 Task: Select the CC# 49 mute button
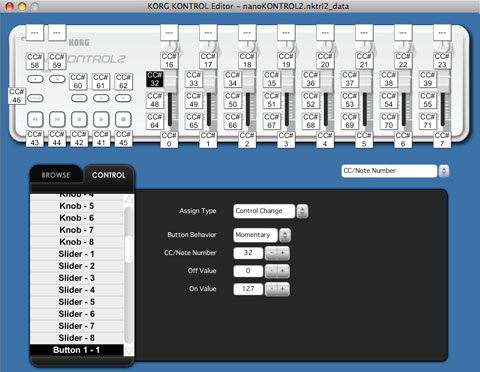[x=194, y=100]
